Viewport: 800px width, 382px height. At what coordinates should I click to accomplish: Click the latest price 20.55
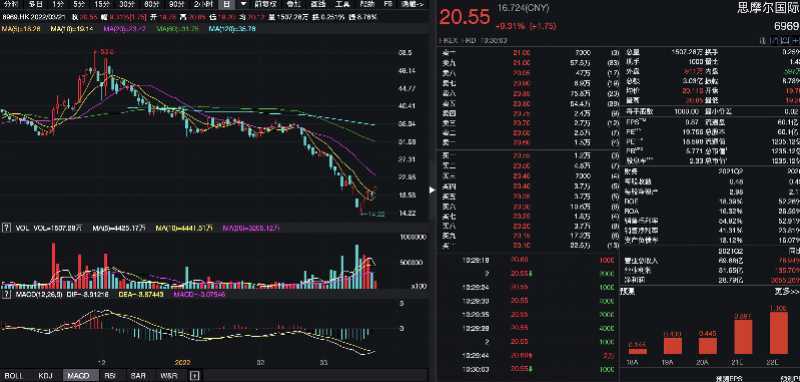pyautogui.click(x=465, y=17)
